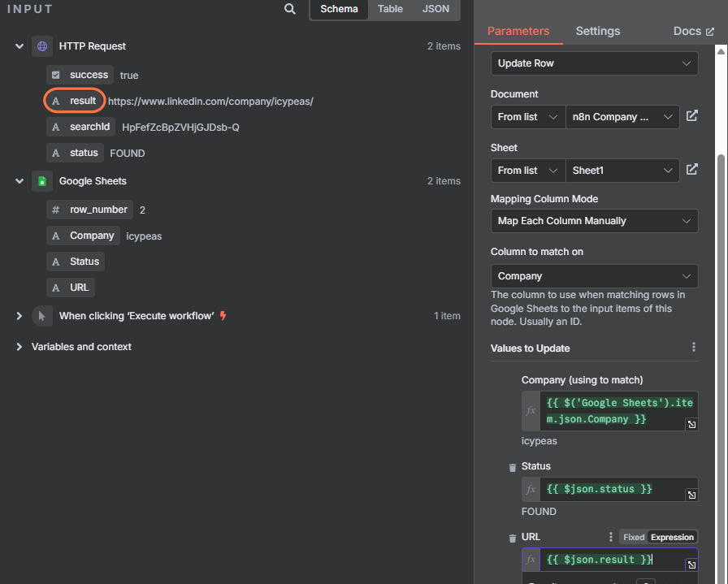
Task: Click the row_number hash type icon
Action: [56, 210]
